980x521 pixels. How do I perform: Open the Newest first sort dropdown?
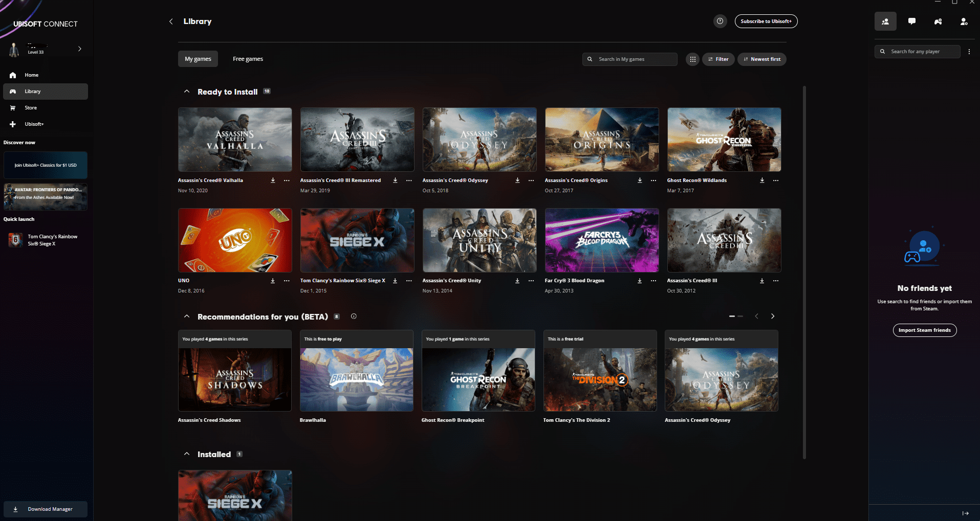pyautogui.click(x=761, y=59)
